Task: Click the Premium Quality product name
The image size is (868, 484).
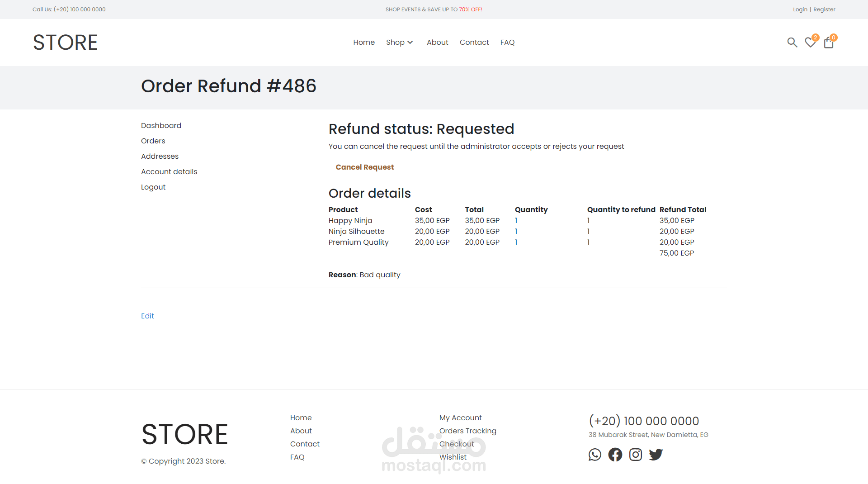Action: click(359, 242)
